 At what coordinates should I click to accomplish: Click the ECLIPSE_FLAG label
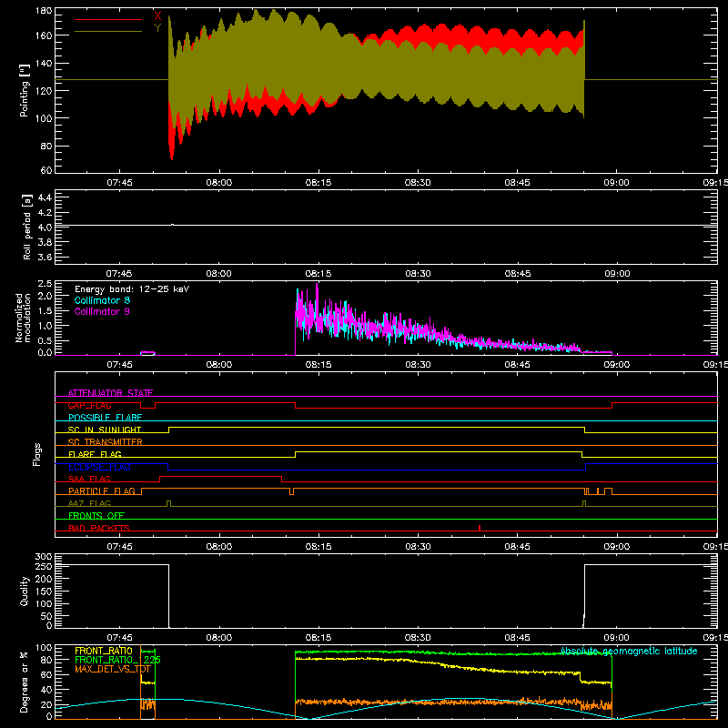click(99, 467)
